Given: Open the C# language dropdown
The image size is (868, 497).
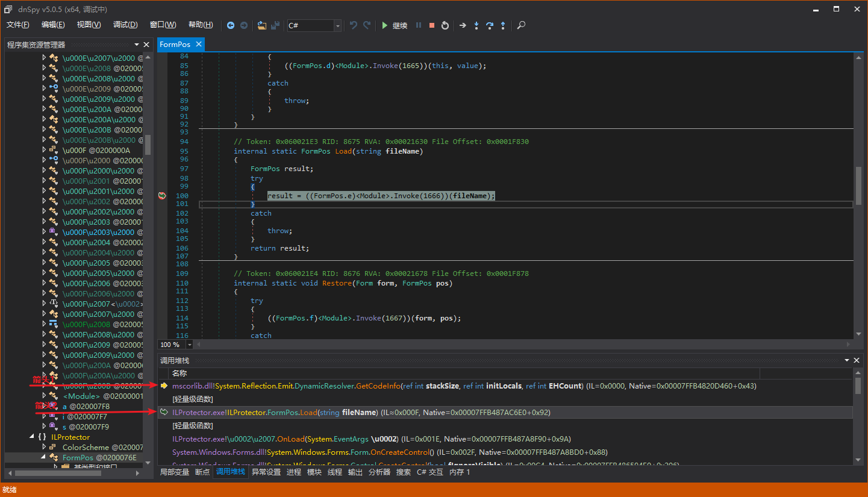Looking at the screenshot, I should click(337, 25).
